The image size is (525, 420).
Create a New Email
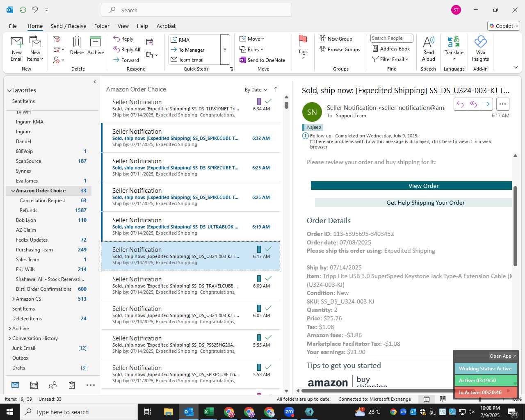(17, 49)
